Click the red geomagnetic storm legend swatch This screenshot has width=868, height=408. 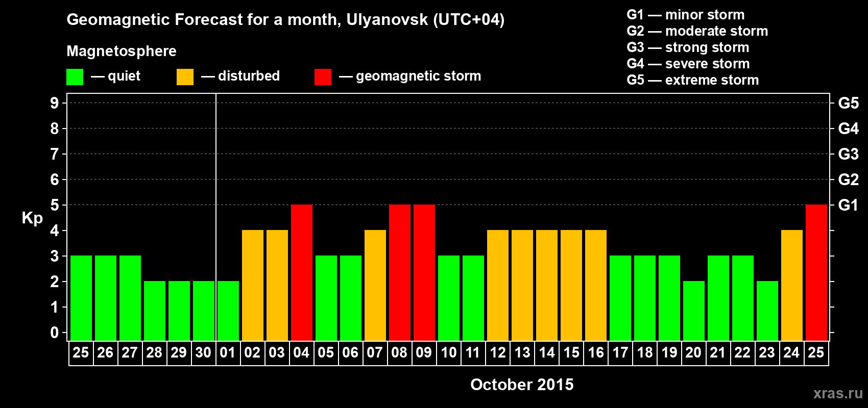tap(323, 77)
